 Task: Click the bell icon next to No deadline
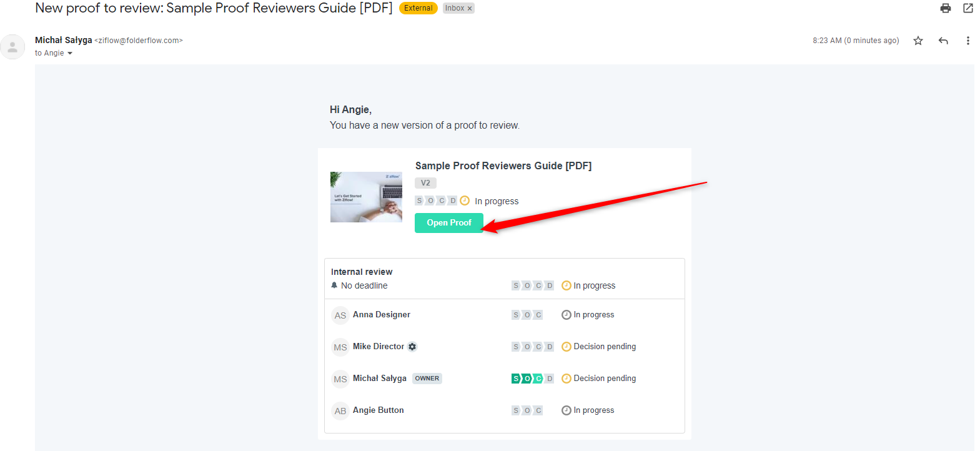point(334,285)
